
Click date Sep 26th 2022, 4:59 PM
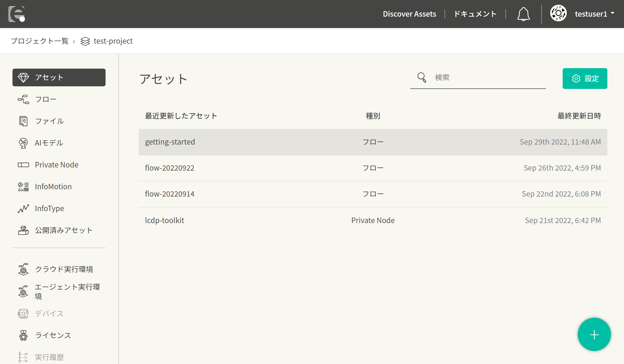[562, 168]
